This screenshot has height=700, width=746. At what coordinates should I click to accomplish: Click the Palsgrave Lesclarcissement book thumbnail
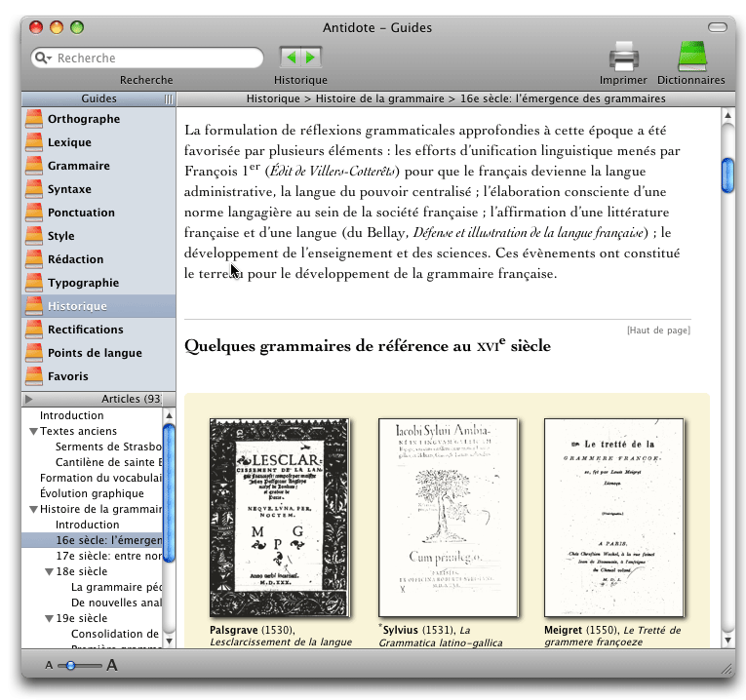tap(279, 518)
